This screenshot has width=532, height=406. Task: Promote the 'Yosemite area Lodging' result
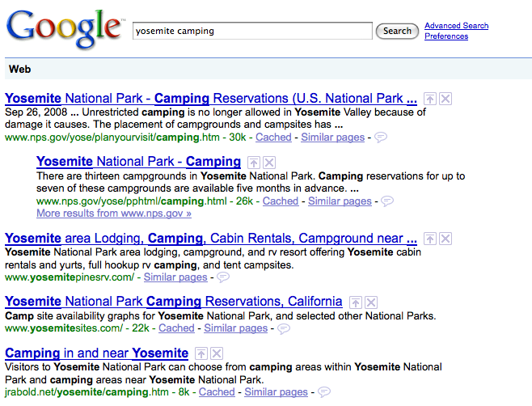pyautogui.click(x=430, y=239)
